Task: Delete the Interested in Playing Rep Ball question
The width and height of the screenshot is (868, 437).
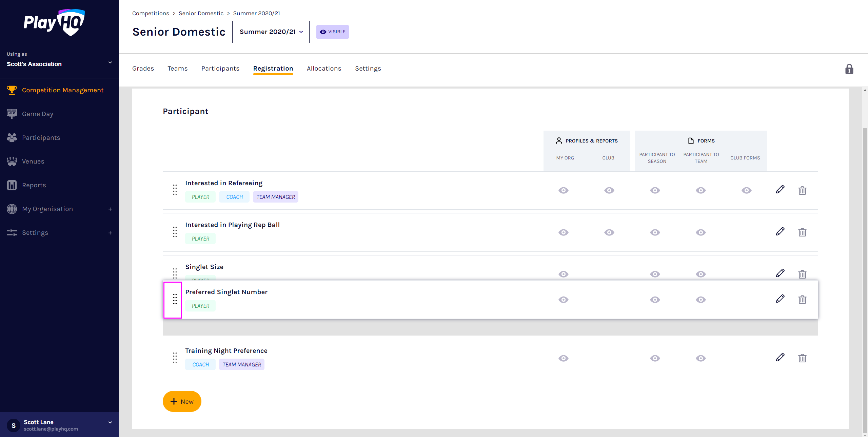Action: (x=802, y=232)
